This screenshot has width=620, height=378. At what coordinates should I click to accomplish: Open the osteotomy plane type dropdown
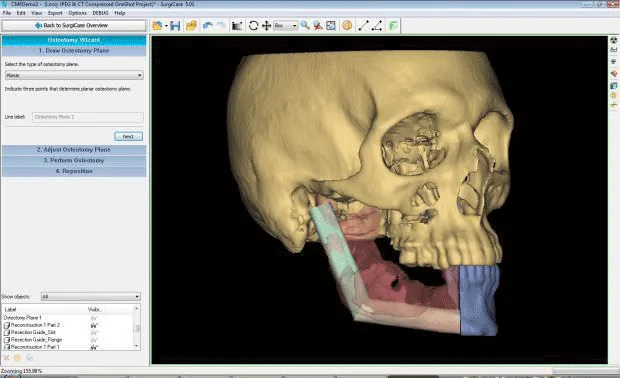tap(74, 75)
